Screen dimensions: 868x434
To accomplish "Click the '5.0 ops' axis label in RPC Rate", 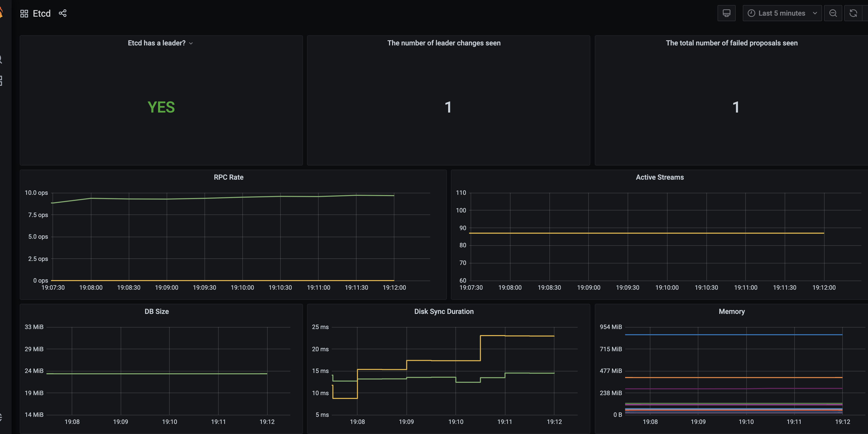I will pyautogui.click(x=38, y=237).
